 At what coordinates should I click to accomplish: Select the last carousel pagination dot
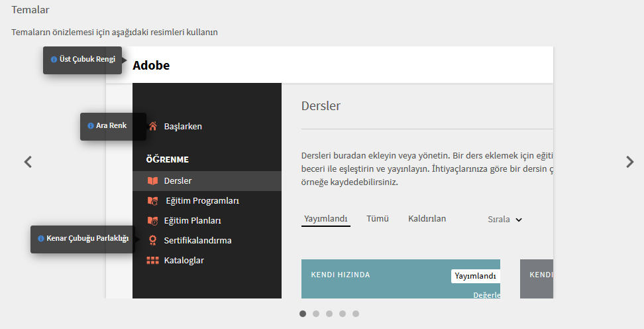(356, 314)
